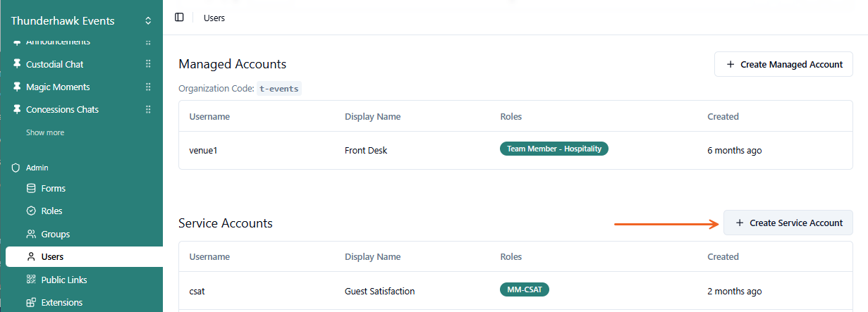Click Create Managed Account button
The width and height of the screenshot is (868, 312).
coord(783,64)
